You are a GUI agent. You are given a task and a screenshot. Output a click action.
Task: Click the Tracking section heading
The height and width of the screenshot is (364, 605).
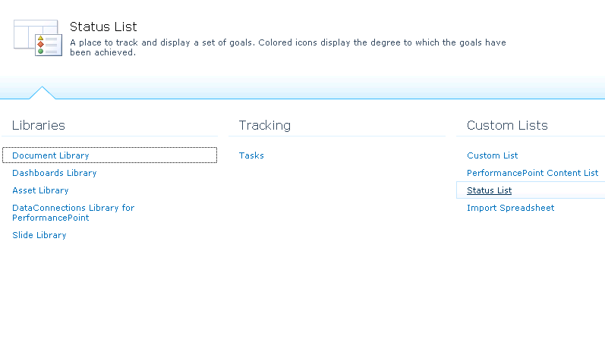pos(265,125)
